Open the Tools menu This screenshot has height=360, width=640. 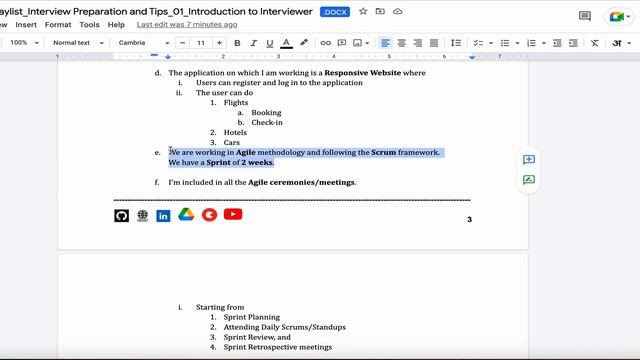pos(89,24)
